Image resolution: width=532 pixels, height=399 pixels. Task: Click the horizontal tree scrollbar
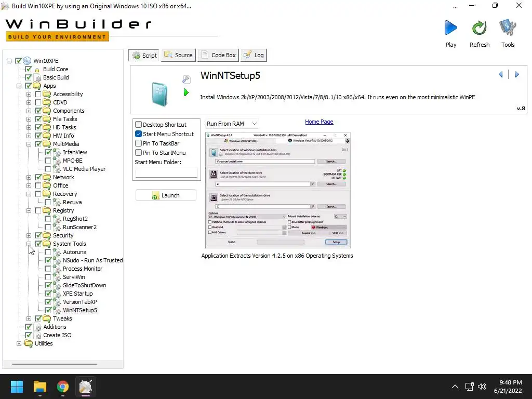tap(55, 364)
